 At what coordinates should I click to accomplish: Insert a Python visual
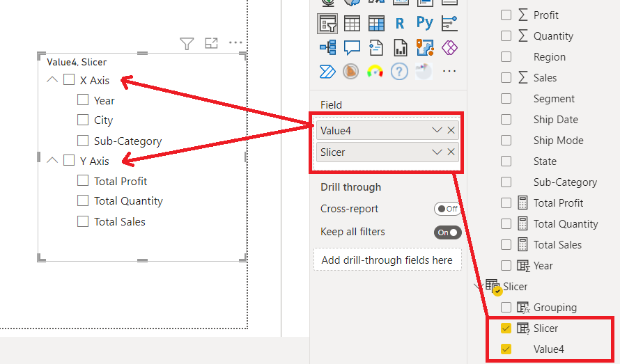(x=425, y=23)
